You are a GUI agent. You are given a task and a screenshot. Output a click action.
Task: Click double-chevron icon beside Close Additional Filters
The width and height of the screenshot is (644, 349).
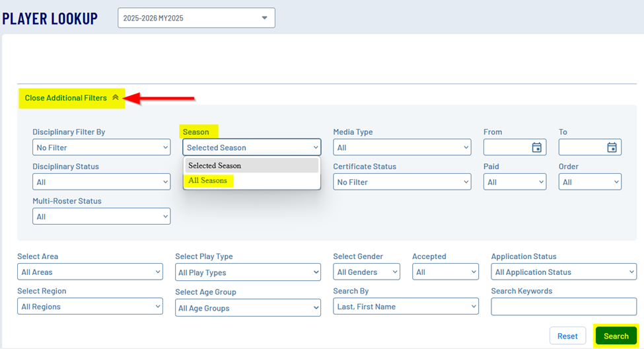click(x=116, y=98)
